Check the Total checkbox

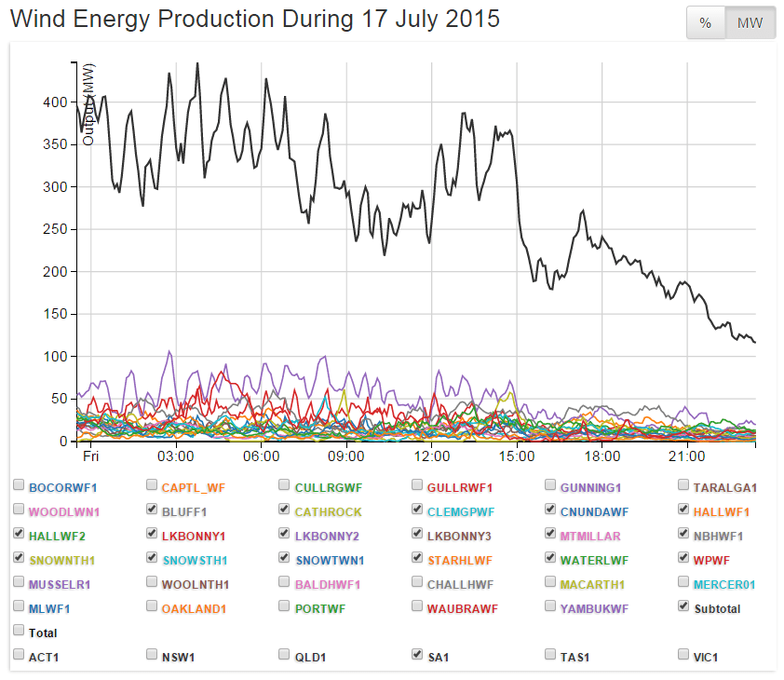[20, 632]
